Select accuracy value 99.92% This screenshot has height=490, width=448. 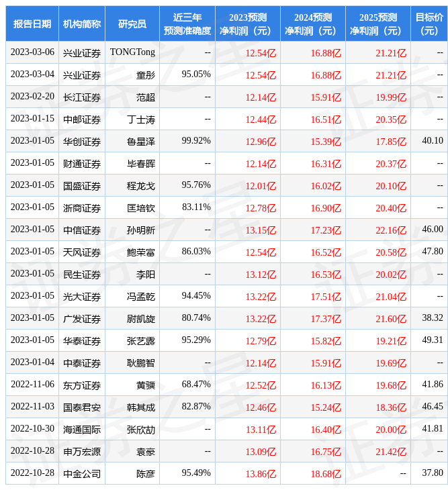point(196,141)
